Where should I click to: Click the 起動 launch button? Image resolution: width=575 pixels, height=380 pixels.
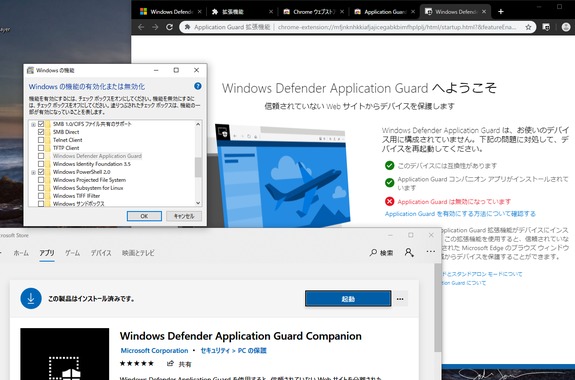point(348,299)
